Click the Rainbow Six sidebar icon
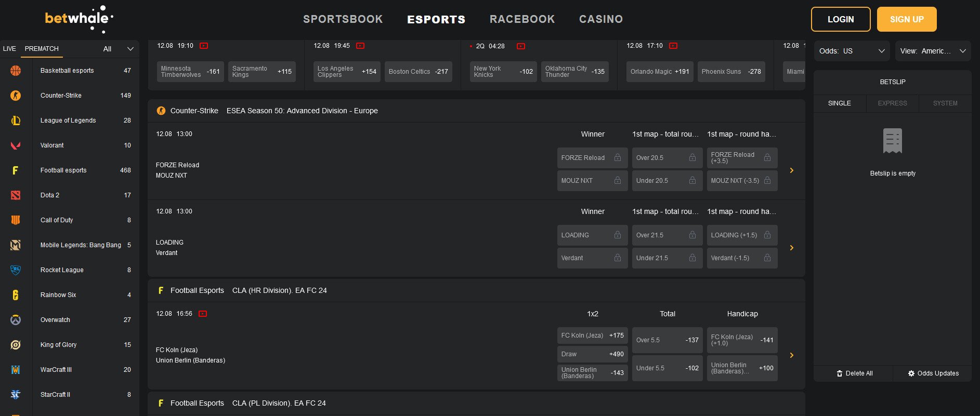 [x=16, y=295]
